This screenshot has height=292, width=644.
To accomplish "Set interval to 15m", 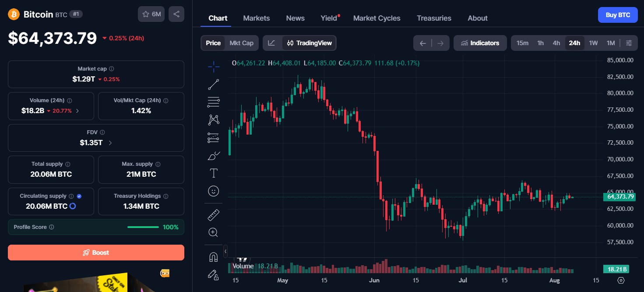I will tap(522, 43).
